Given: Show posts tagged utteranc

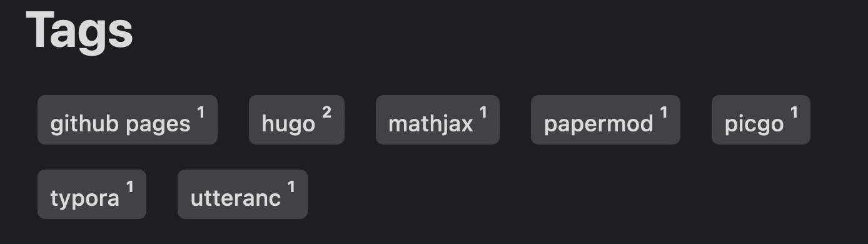Looking at the screenshot, I should click(x=243, y=194).
